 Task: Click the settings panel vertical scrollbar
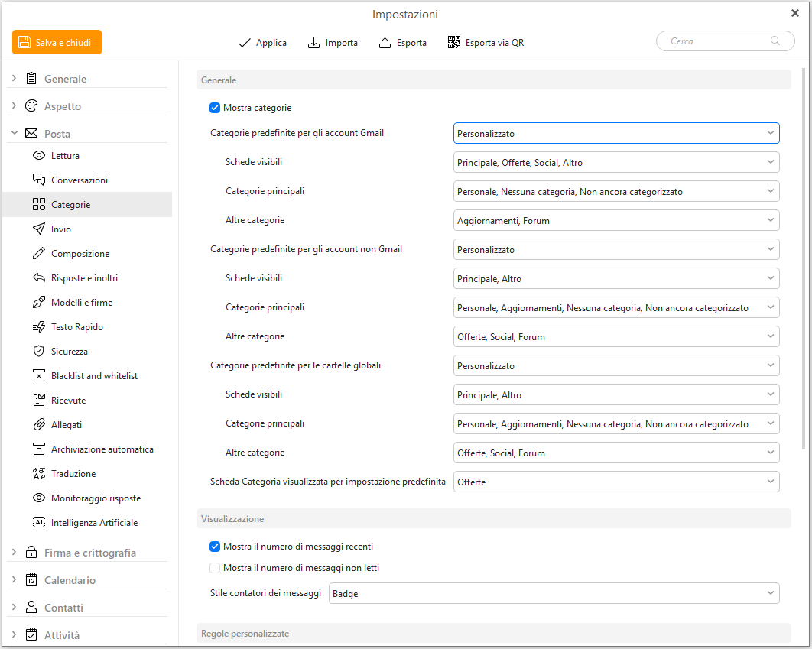tap(804, 259)
